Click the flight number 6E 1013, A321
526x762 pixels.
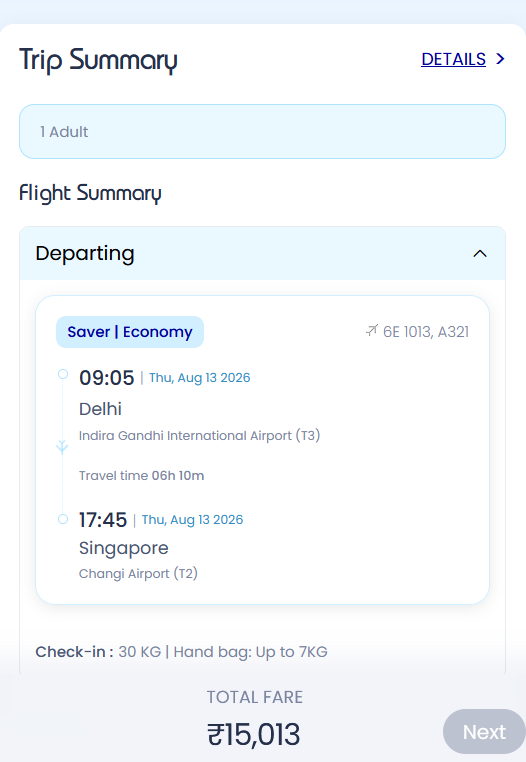[x=426, y=332]
